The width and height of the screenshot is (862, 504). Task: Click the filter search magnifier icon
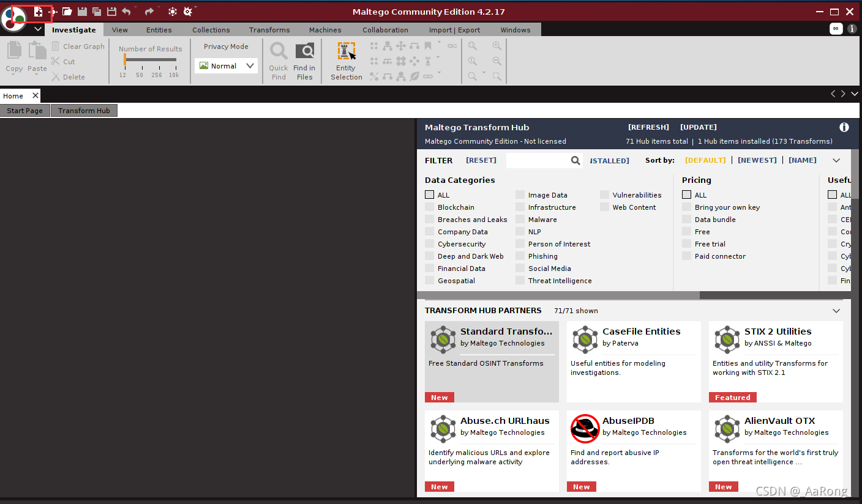tap(575, 160)
